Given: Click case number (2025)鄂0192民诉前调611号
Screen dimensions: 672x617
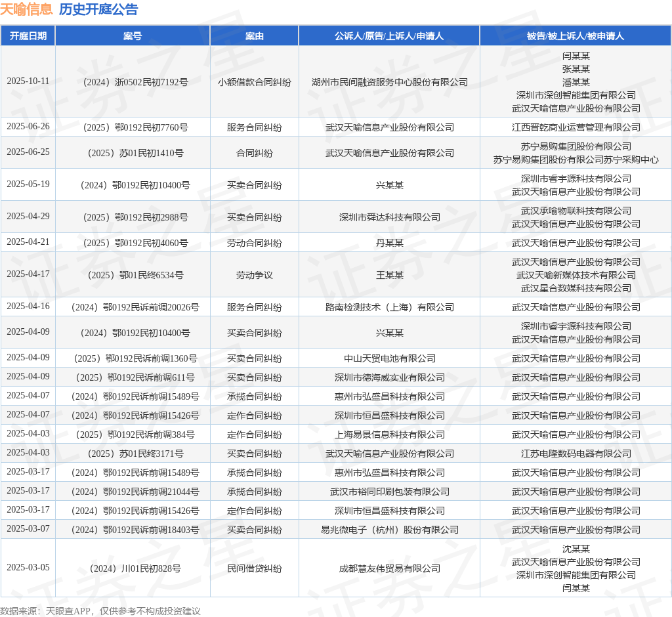Looking at the screenshot, I should point(135,377).
